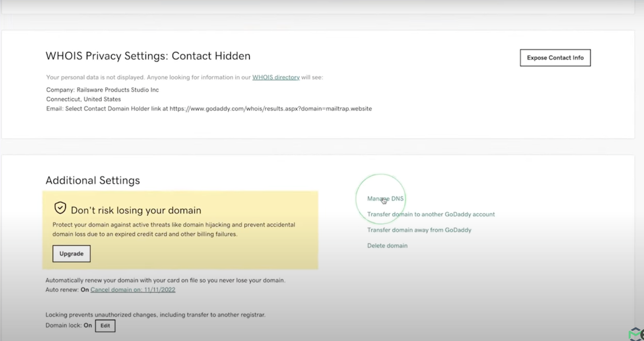Open the Manage DNS link
The height and width of the screenshot is (341, 644).
(385, 199)
